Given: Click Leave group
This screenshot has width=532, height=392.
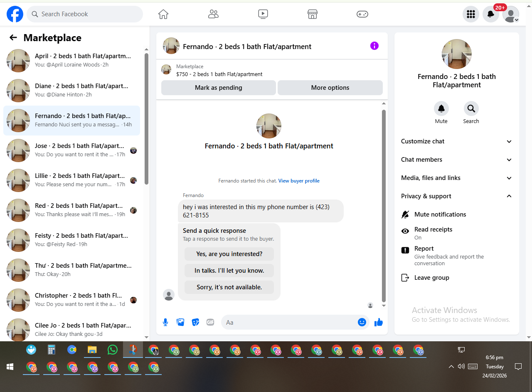Looking at the screenshot, I should (456, 278).
